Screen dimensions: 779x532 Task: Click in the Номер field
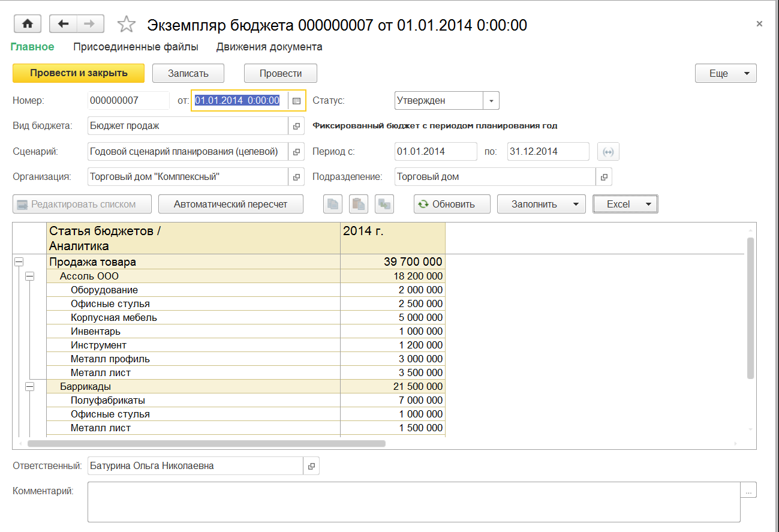128,101
